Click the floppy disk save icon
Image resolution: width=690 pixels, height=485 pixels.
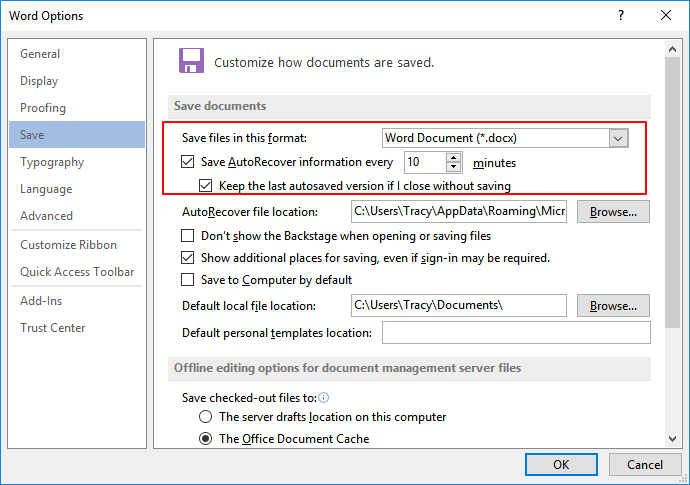coord(190,60)
